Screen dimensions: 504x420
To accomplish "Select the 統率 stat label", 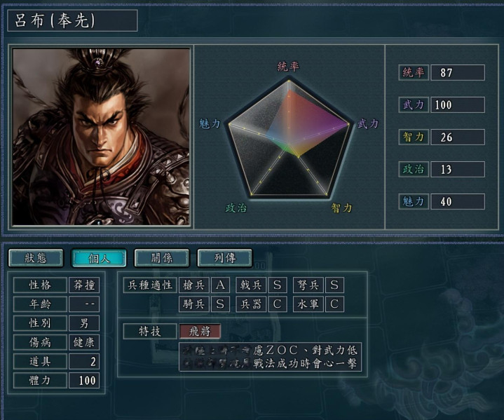I will pos(414,73).
